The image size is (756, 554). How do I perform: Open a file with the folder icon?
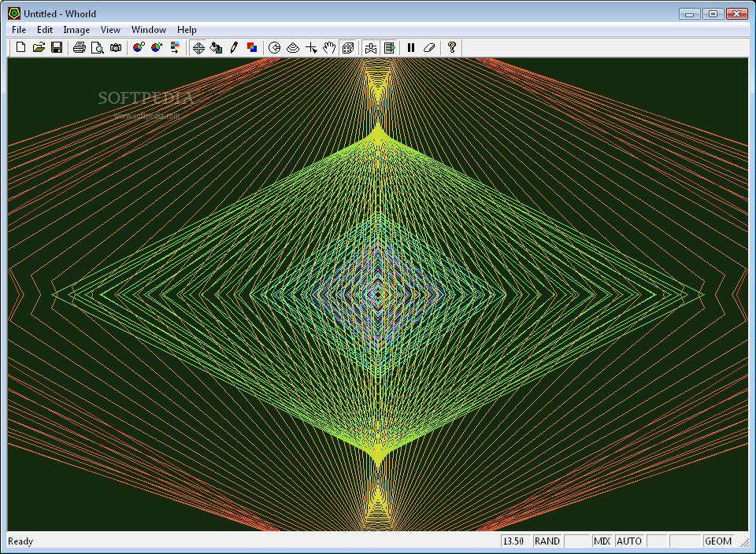39,47
